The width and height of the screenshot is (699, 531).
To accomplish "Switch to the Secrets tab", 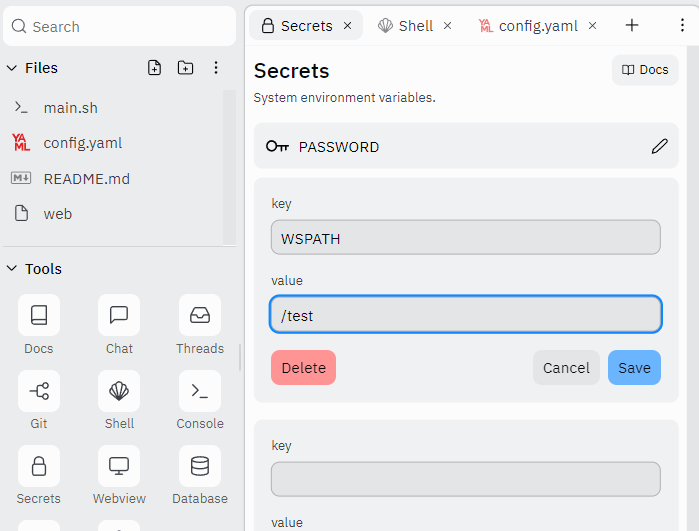I will tap(306, 25).
